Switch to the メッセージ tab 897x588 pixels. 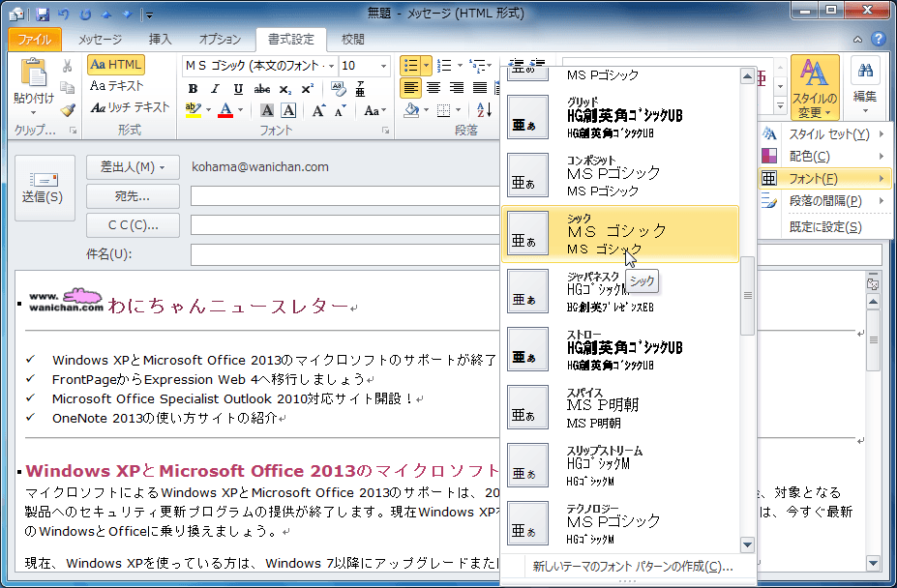click(100, 39)
